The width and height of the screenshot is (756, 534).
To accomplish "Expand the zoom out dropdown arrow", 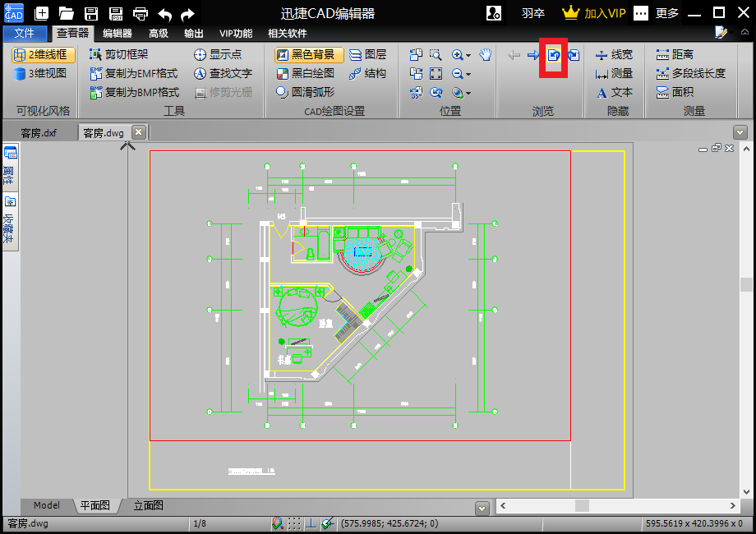I will [x=468, y=74].
